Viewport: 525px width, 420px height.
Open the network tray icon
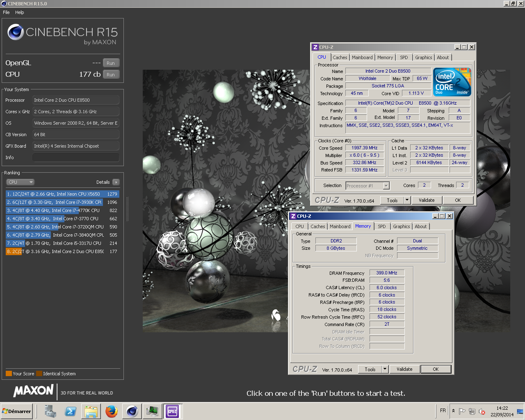[x=472, y=411]
